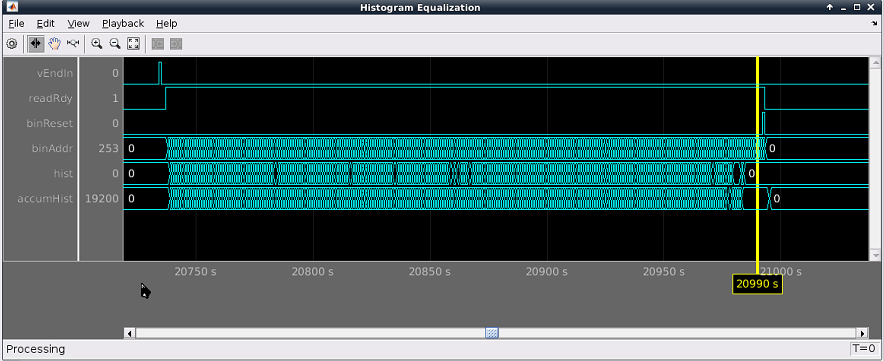This screenshot has width=884, height=361.
Task: Click the yellow 20990 s cursor marker
Action: (x=757, y=284)
